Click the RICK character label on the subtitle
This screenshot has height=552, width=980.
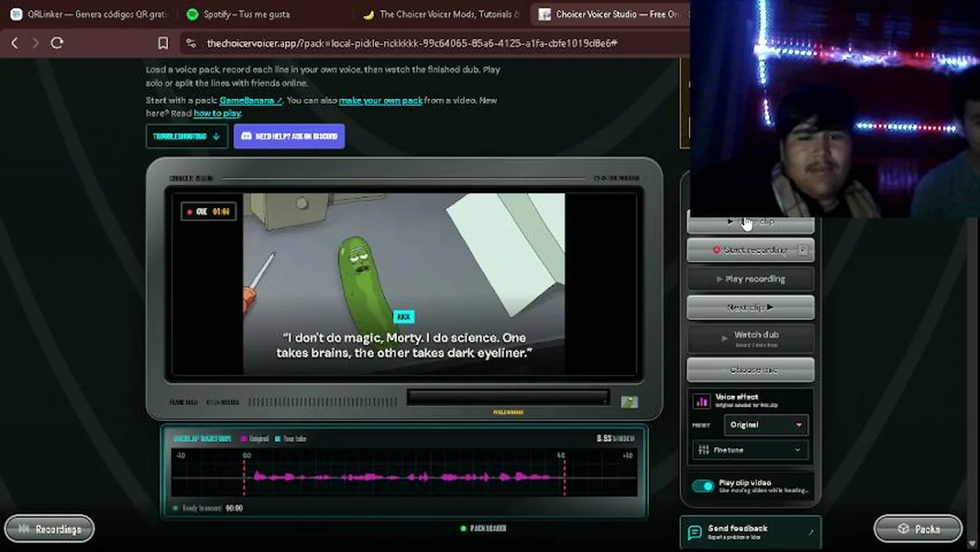click(403, 317)
